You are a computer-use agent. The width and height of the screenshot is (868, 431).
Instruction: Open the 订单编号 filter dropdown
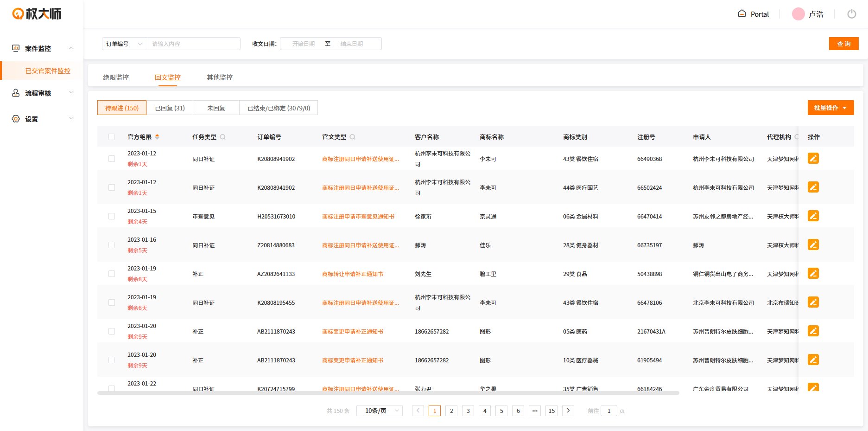[124, 43]
